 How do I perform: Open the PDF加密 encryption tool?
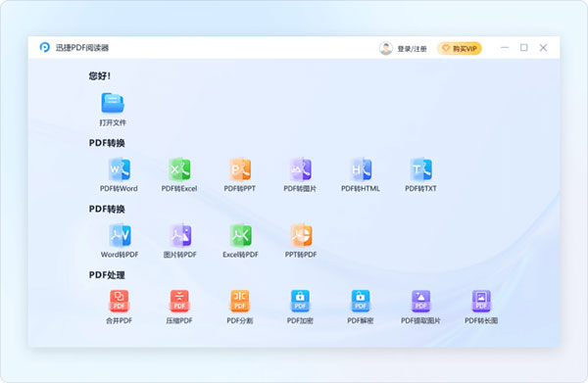coord(300,301)
